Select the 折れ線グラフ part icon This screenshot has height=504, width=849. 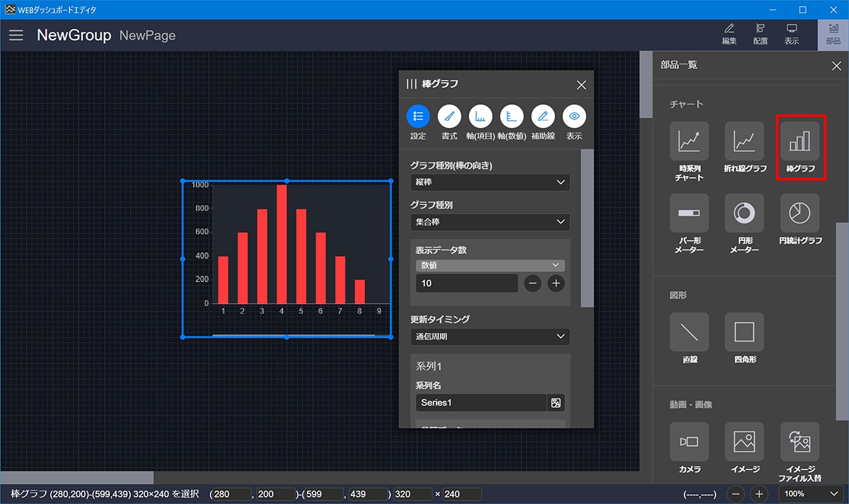pos(744,141)
